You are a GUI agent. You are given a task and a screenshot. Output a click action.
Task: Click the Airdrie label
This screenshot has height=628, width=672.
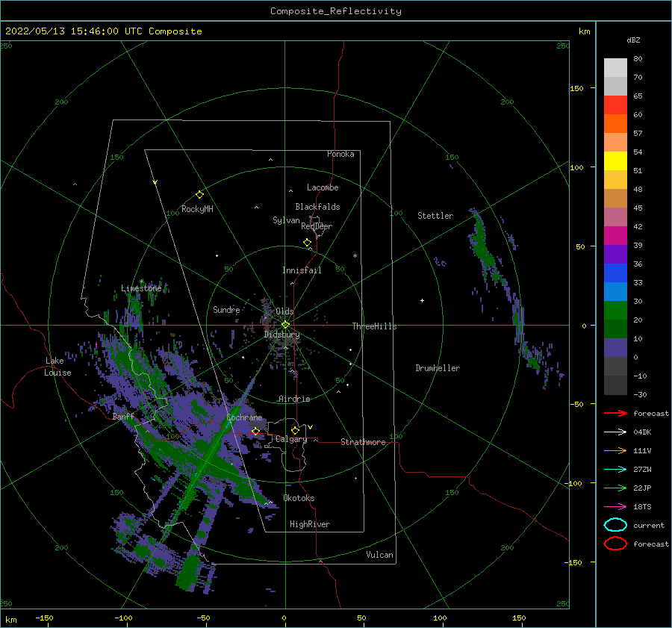(x=294, y=399)
